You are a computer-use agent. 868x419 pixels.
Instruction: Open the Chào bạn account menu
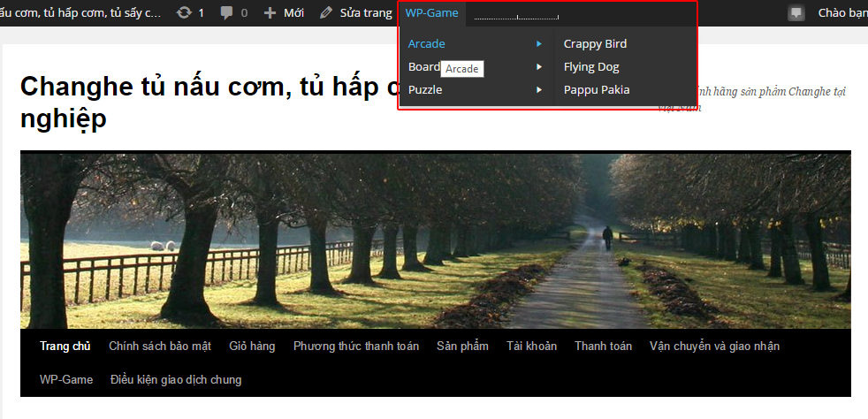(842, 12)
